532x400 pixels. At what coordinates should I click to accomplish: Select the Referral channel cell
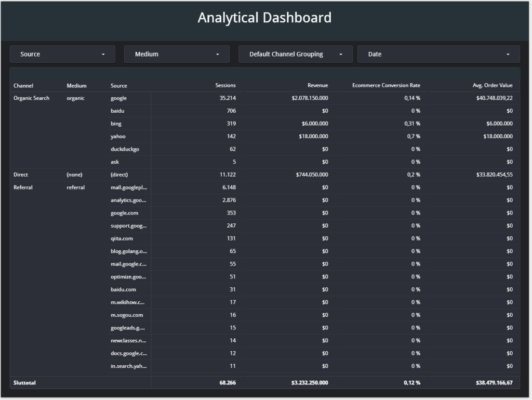[23, 188]
